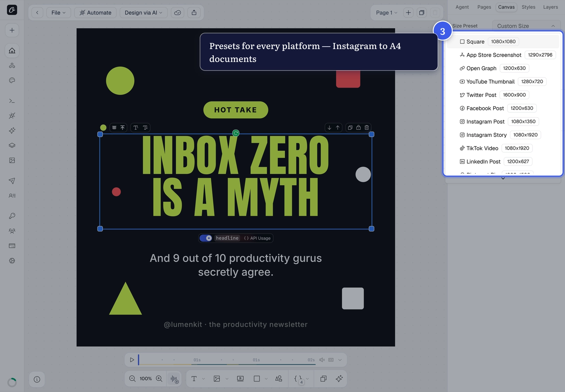The image size is (565, 392).
Task: Select the Video media tool
Action: (x=240, y=379)
